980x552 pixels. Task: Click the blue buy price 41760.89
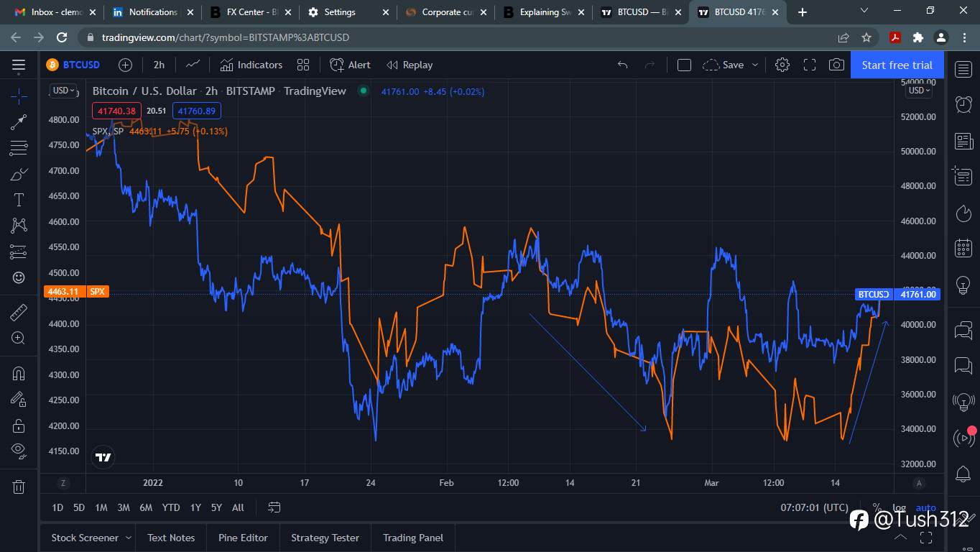coord(197,111)
